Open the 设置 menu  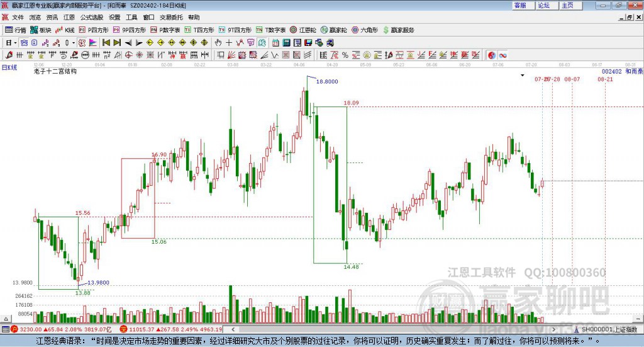[x=114, y=17]
